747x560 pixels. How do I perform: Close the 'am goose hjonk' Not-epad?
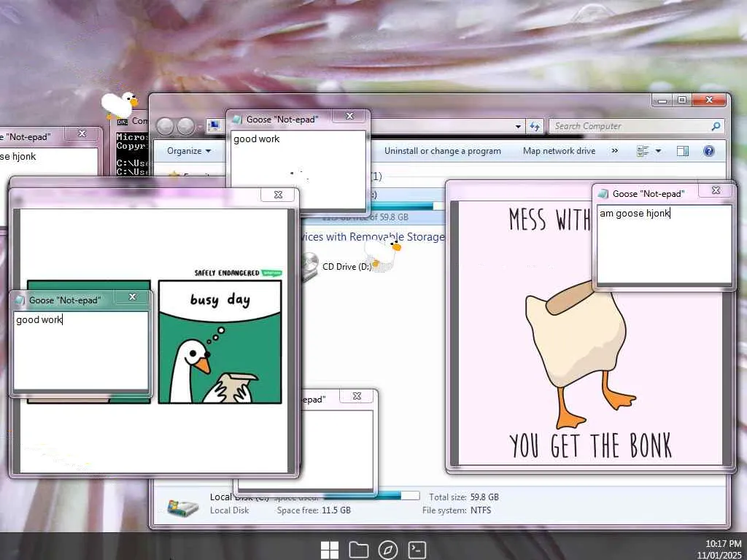point(716,190)
